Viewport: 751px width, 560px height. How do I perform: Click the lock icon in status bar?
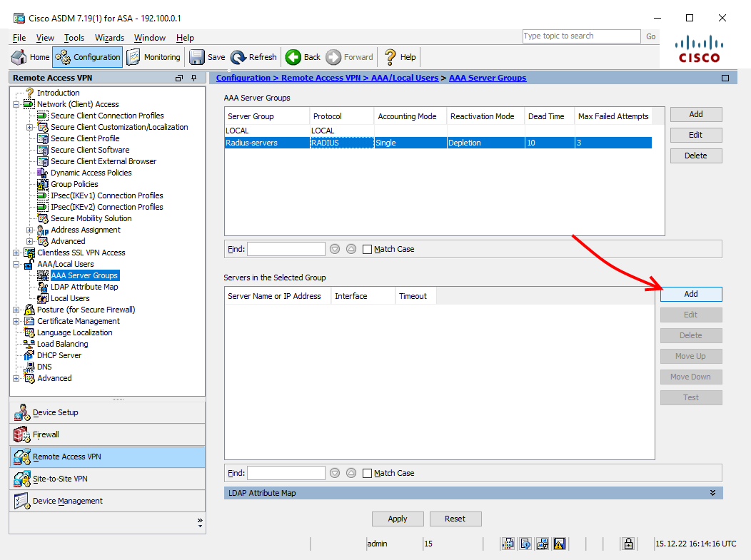[628, 544]
